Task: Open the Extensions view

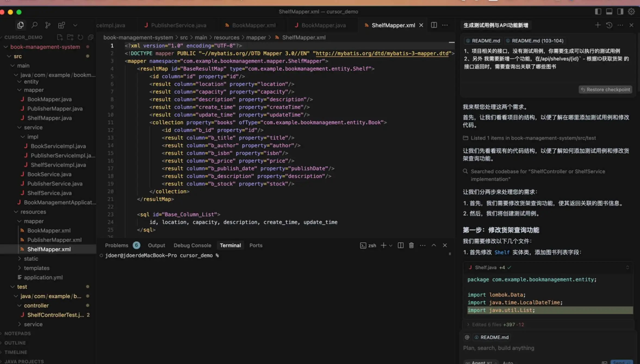Action: 61,25
